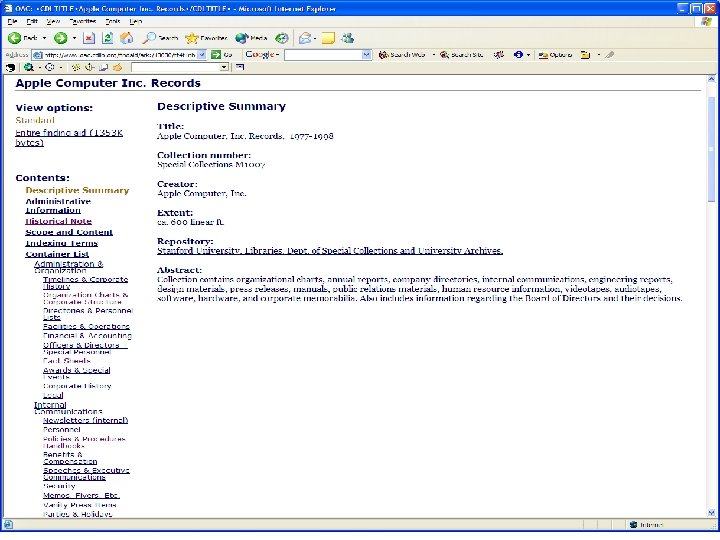Open the page info icon dropdown arrow

point(529,55)
